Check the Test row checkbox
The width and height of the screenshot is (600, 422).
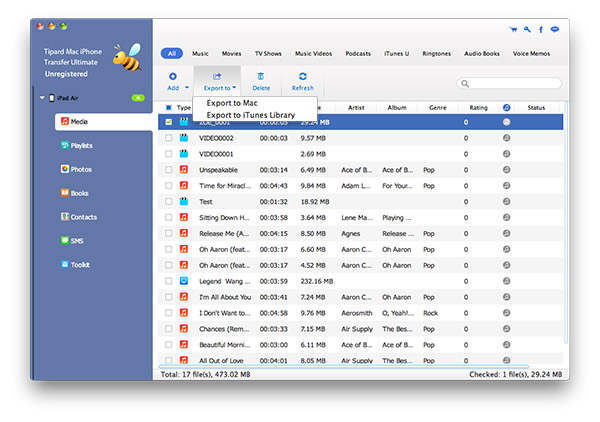click(x=168, y=201)
